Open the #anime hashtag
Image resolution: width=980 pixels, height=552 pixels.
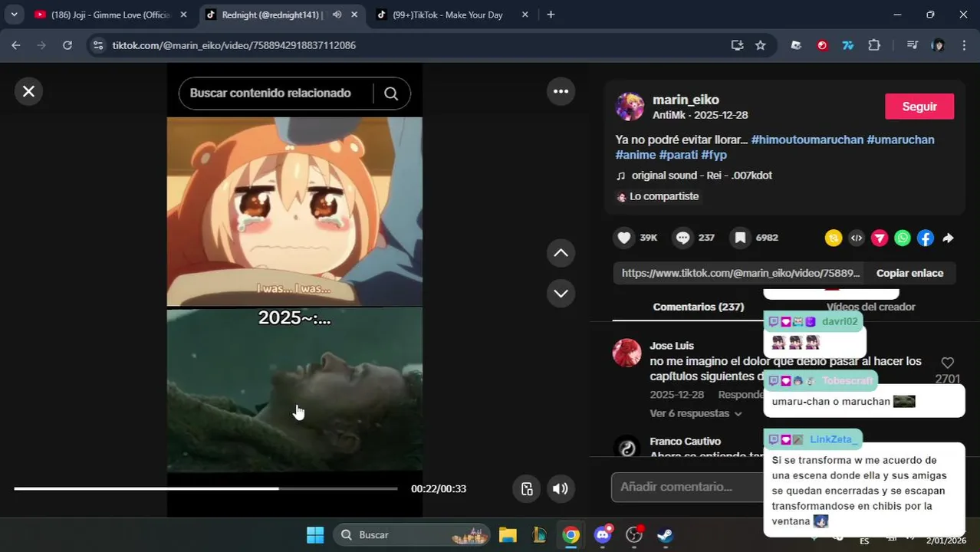point(636,155)
